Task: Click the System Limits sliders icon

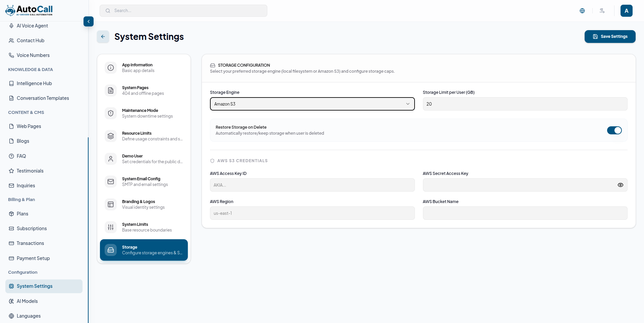Action: pos(111,227)
